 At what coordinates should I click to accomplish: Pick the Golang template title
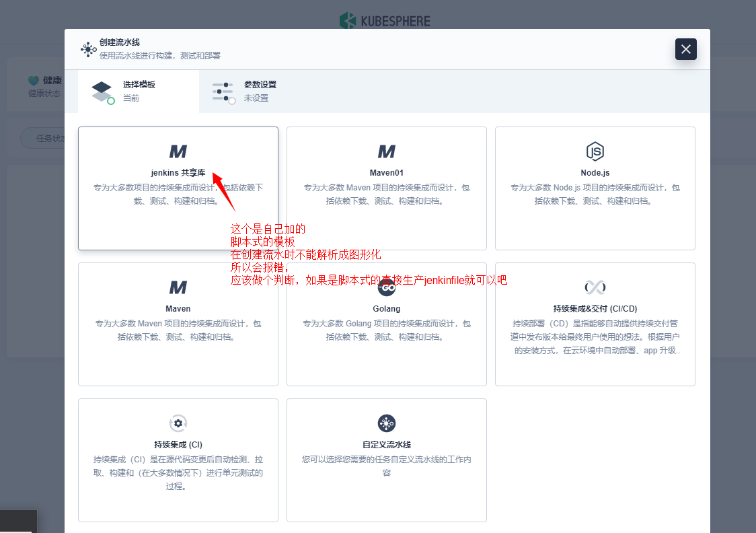[x=387, y=309]
